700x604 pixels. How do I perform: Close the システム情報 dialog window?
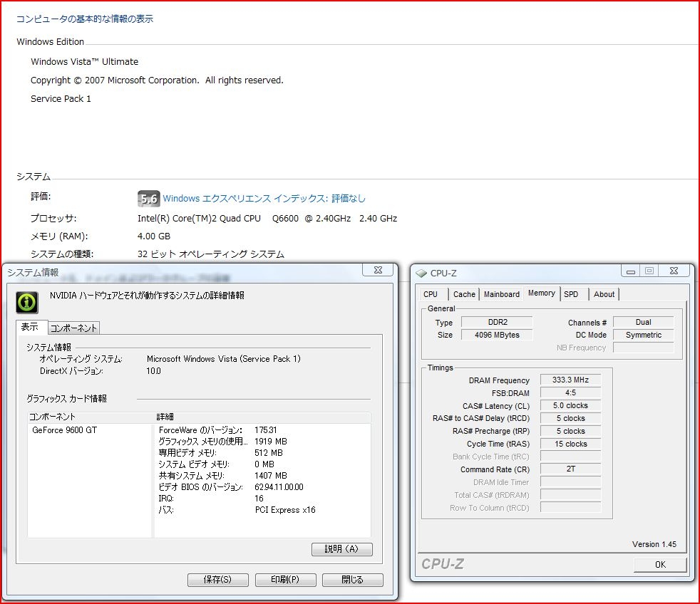[378, 271]
